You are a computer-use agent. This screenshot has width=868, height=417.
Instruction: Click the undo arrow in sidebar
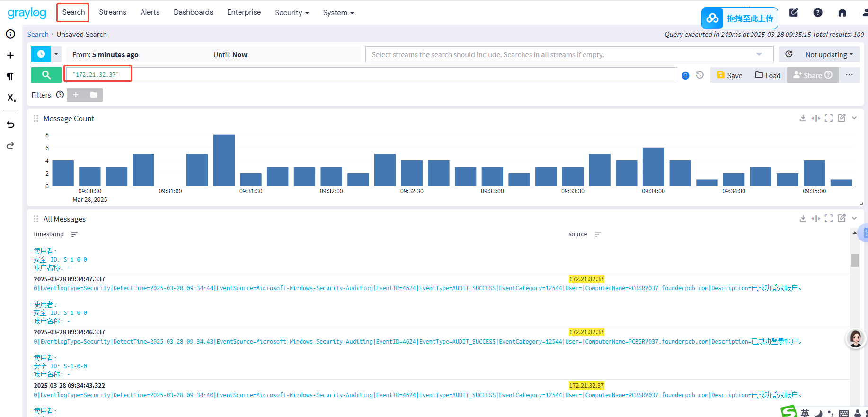coord(10,124)
